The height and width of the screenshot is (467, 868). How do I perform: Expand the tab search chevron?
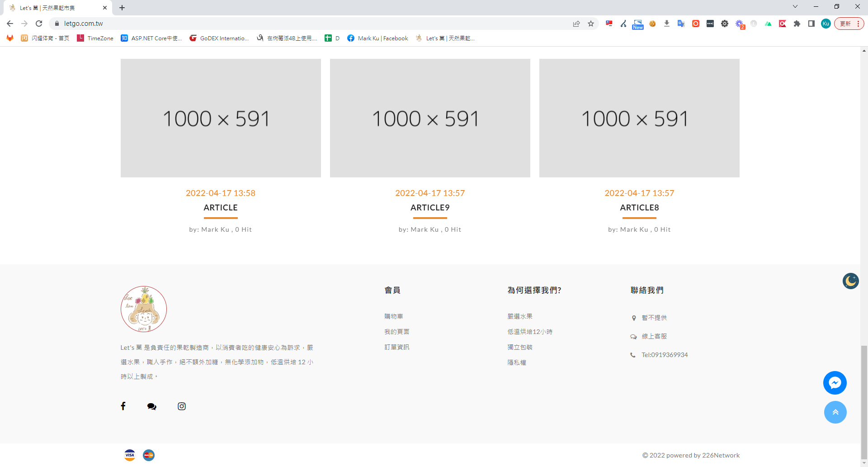(795, 7)
